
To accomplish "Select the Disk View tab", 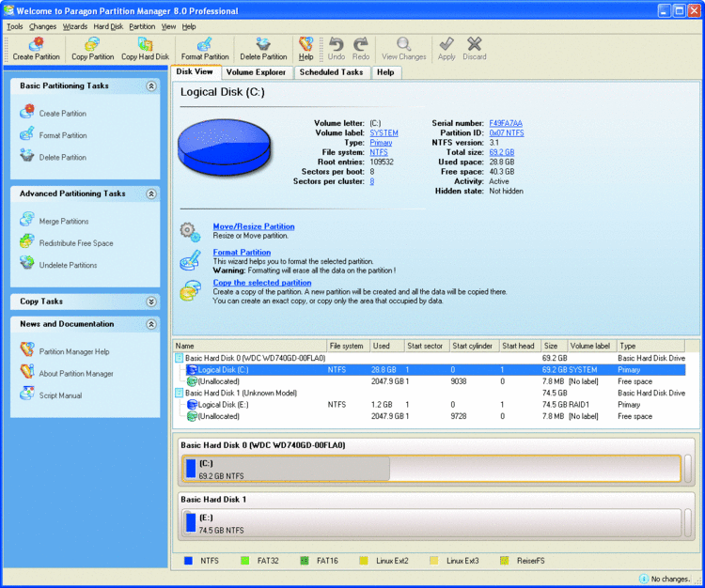I will click(x=195, y=71).
